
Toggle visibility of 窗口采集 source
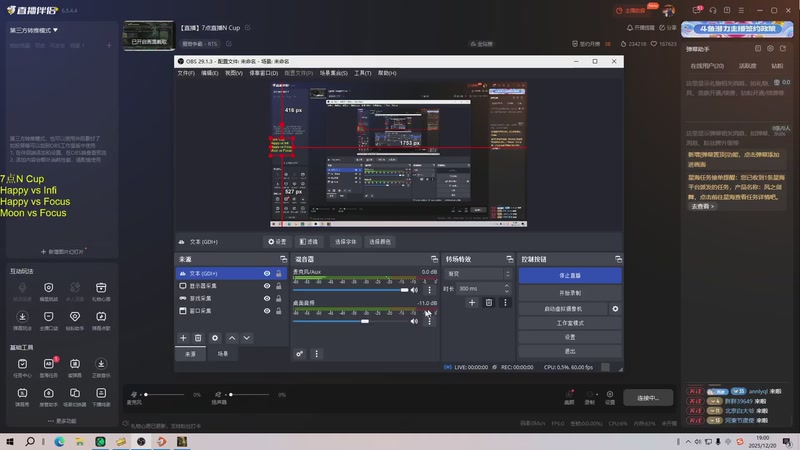(267, 311)
